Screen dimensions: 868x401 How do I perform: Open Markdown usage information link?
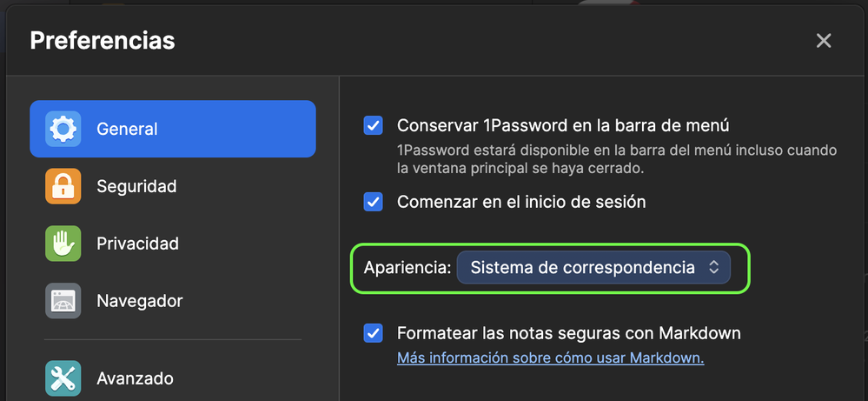tap(550, 358)
